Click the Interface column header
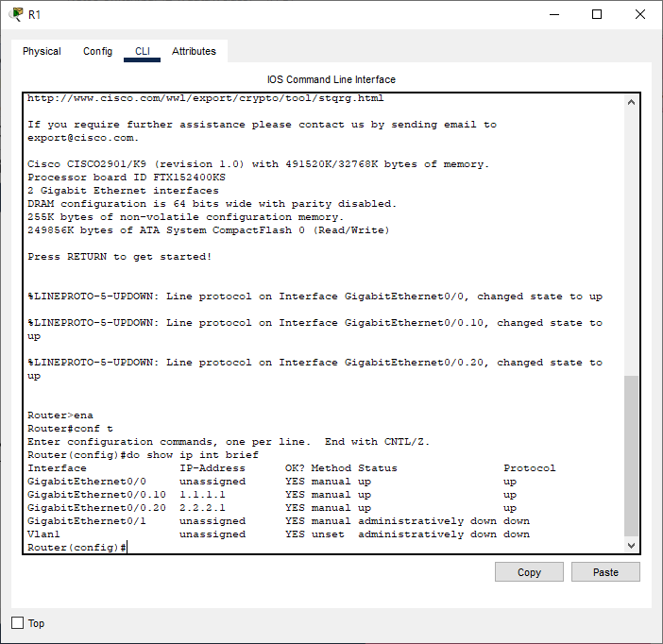The height and width of the screenshot is (644, 663). pos(57,468)
